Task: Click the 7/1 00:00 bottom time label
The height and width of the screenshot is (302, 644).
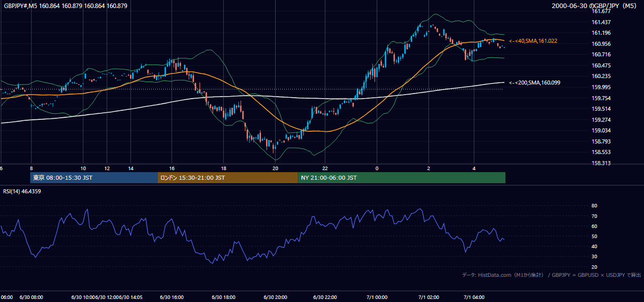Action: tap(377, 297)
